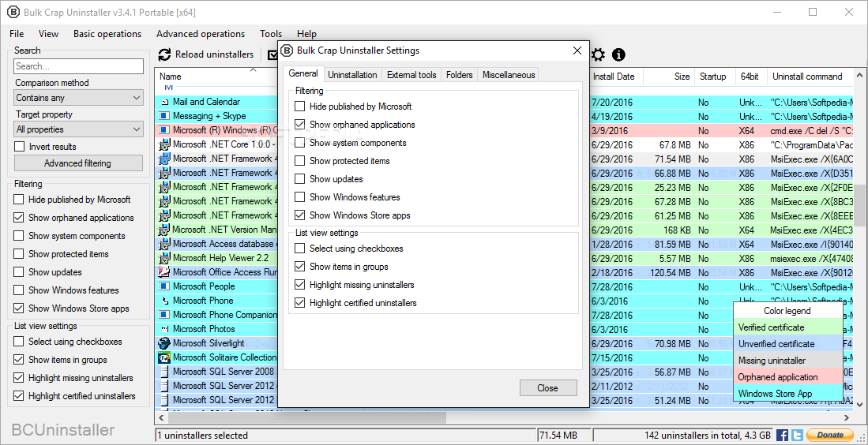
Task: Open the Comparison method dropdown
Action: [x=79, y=98]
